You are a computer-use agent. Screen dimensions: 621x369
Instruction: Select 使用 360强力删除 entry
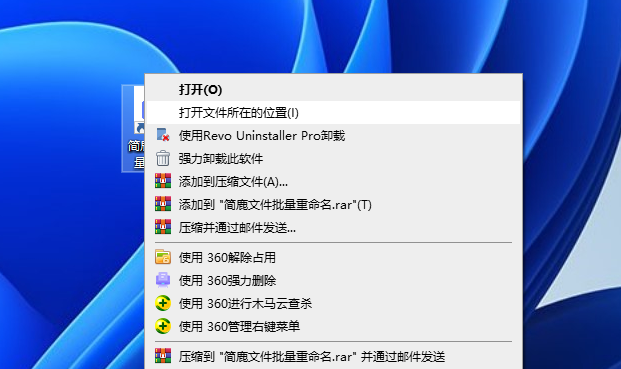333,280
